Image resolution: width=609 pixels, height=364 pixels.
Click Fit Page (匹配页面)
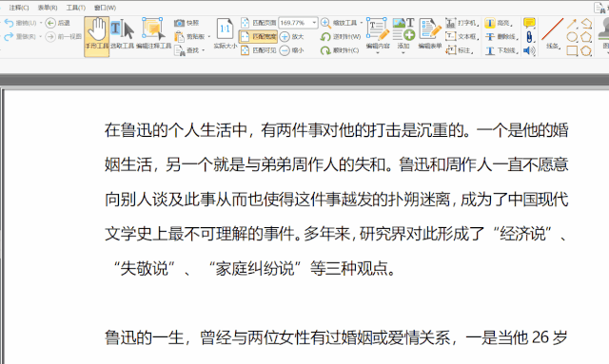(x=258, y=23)
